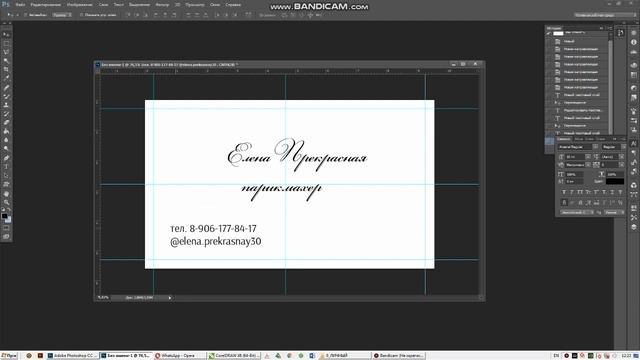Click Align horizontal centers in options bar
Screen dimensions: 640x360
click(165, 15)
